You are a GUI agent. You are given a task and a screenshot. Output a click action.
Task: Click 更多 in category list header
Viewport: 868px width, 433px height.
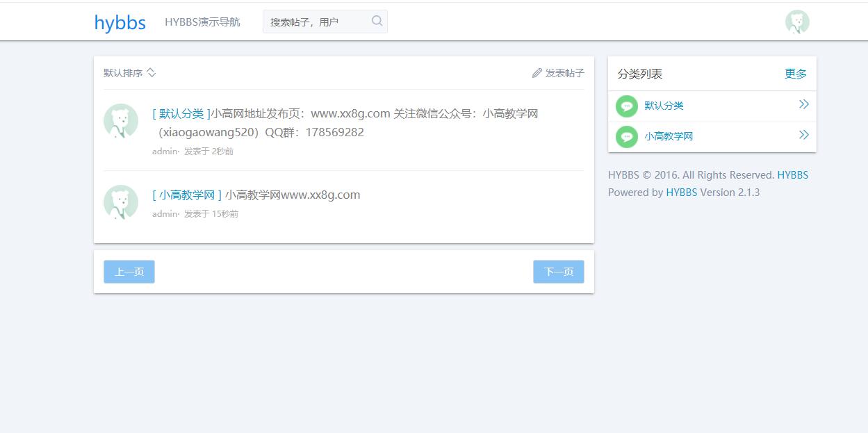(x=796, y=74)
